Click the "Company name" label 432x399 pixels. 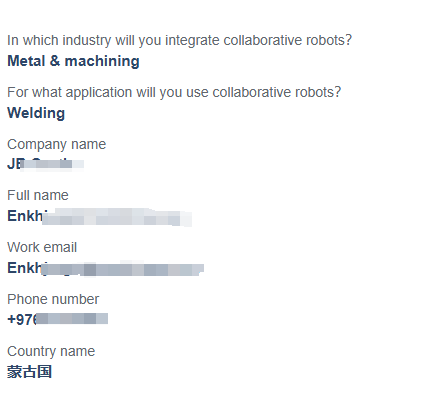point(57,144)
